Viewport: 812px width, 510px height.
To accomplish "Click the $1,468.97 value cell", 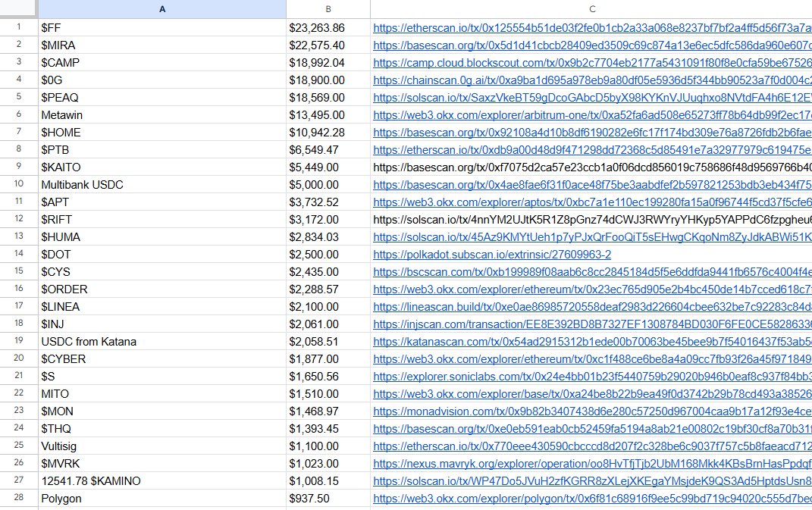I will pos(328,411).
